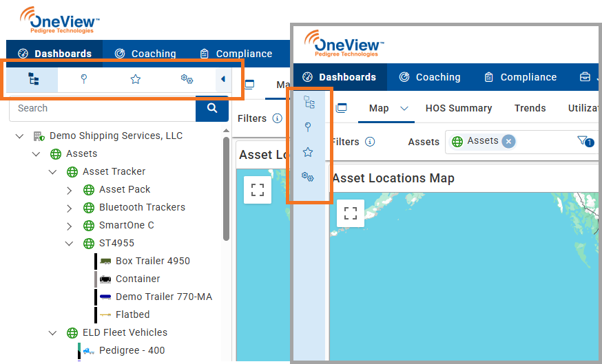Open Compliance in left window navigation
Image resolution: width=602 pixels, height=364 pixels.
point(236,54)
